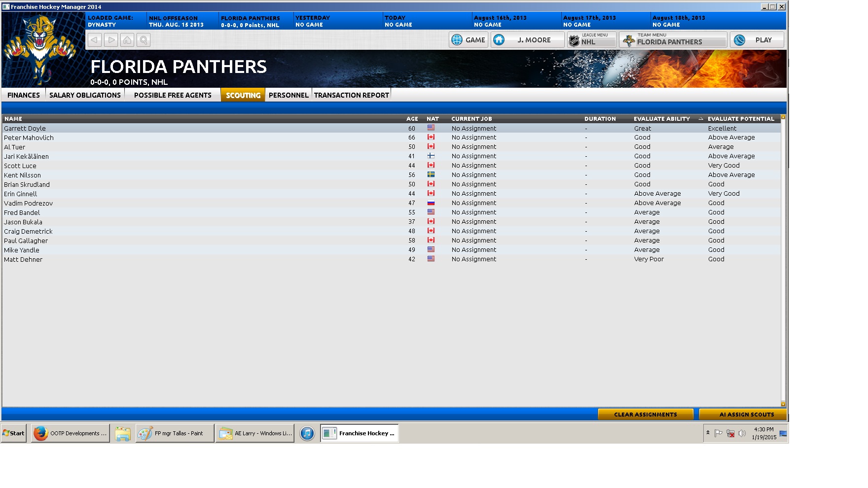The image size is (868, 488).
Task: Select scout Garrett Doyle
Action: pyautogui.click(x=25, y=128)
